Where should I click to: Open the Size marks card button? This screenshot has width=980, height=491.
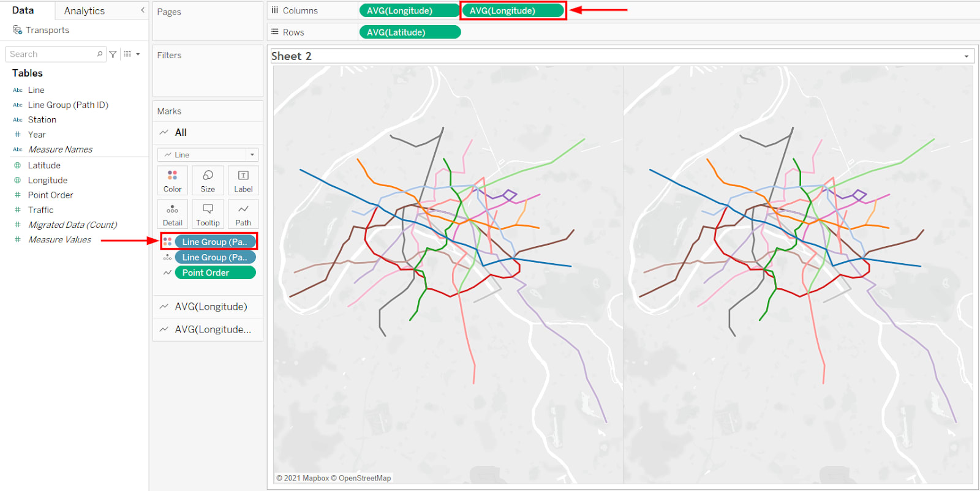pyautogui.click(x=208, y=181)
